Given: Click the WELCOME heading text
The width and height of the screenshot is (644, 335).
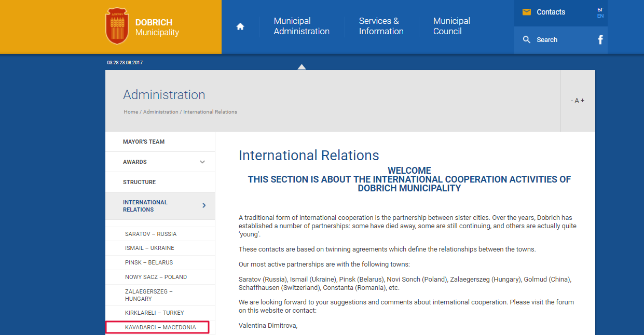Looking at the screenshot, I should (x=409, y=171).
